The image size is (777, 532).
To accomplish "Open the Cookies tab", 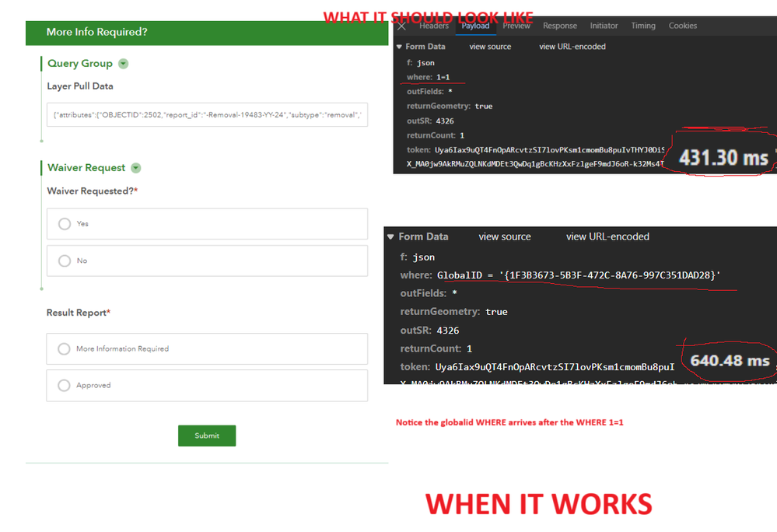I will point(682,26).
